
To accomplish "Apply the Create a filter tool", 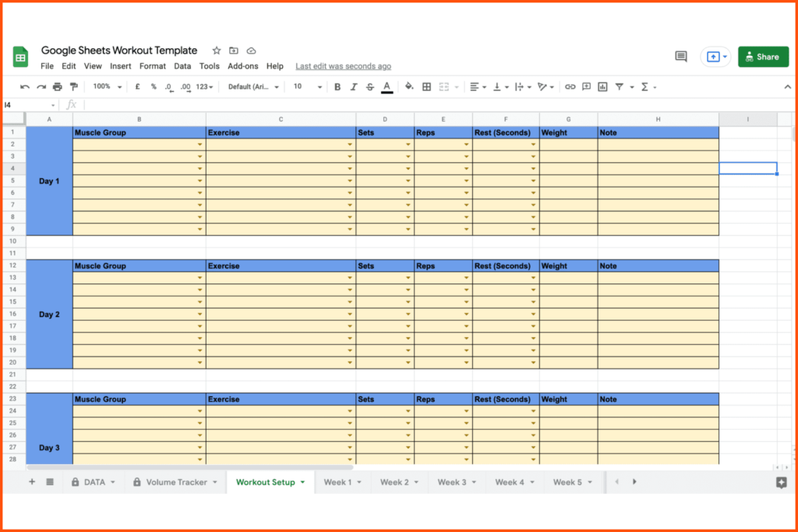I will click(620, 86).
